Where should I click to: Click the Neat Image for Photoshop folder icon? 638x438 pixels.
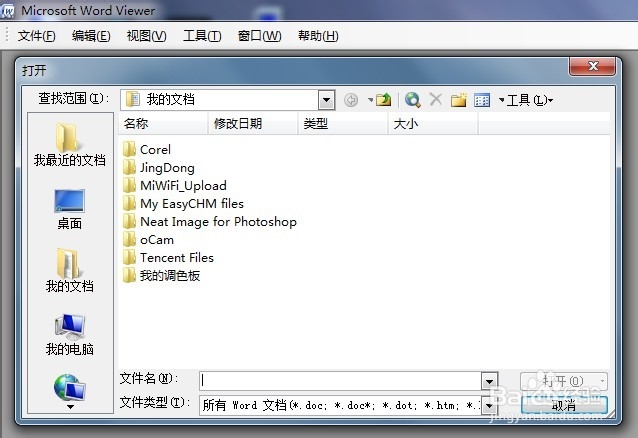129,221
